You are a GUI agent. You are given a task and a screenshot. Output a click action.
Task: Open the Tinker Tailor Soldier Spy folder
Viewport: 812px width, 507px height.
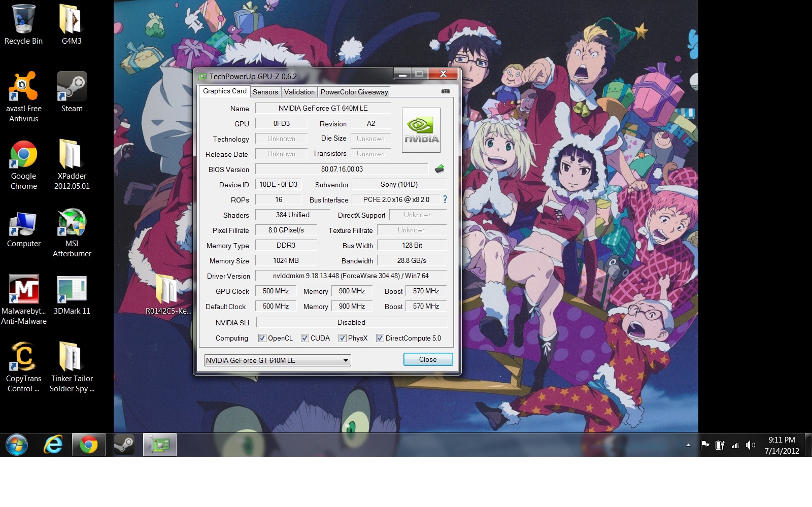point(72,367)
